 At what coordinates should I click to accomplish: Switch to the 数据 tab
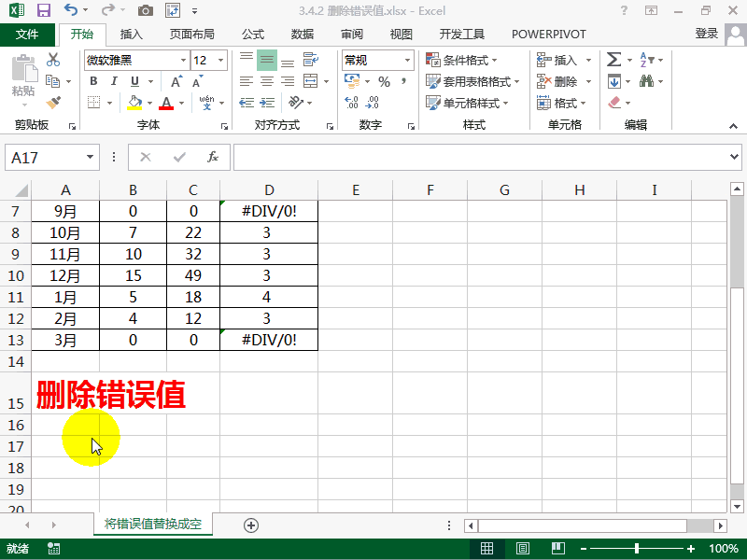click(x=302, y=35)
